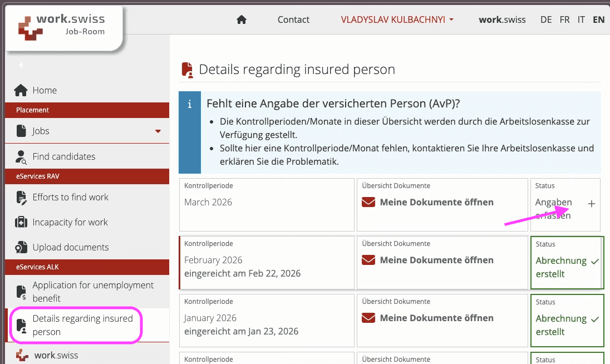This screenshot has width=610, height=364.
Task: Select the March 2026 Kontrollperiode card
Action: click(x=267, y=204)
